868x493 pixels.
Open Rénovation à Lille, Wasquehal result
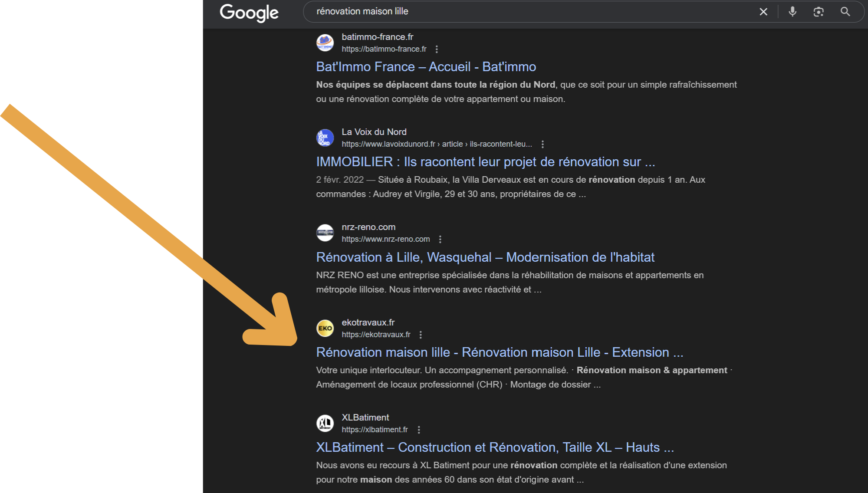tap(485, 257)
